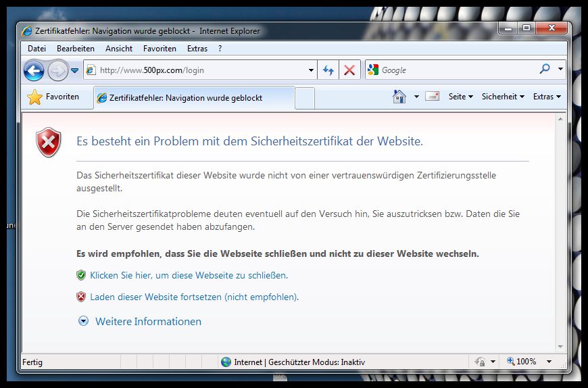Open Favoriten center with the star button
The height and width of the screenshot is (388, 588).
(x=53, y=97)
